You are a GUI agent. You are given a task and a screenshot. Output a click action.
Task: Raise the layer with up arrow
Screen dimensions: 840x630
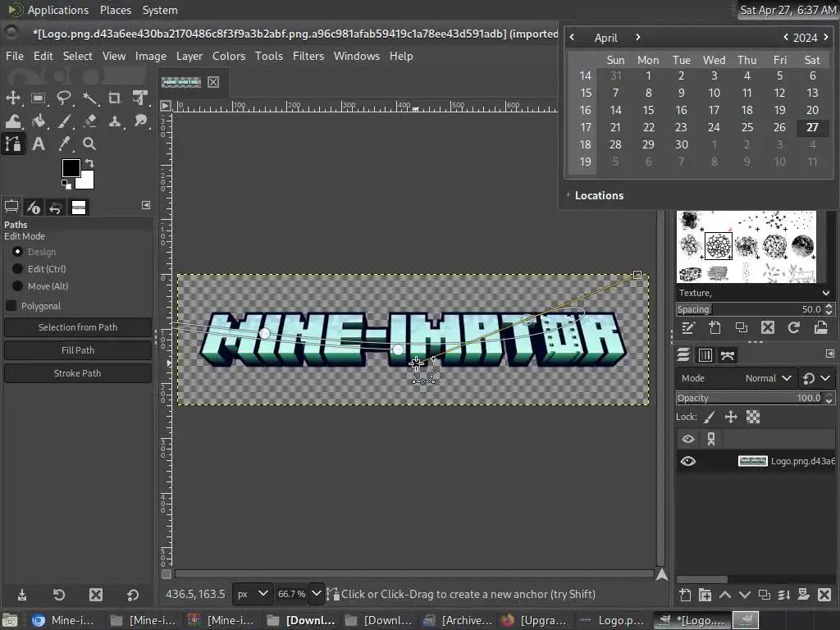pos(725,595)
